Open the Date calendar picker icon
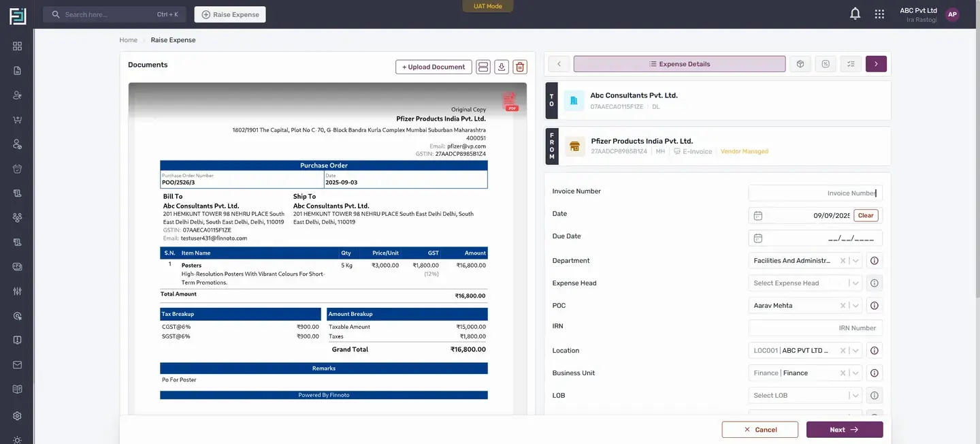Screen dimensions: 980x444 point(758,216)
